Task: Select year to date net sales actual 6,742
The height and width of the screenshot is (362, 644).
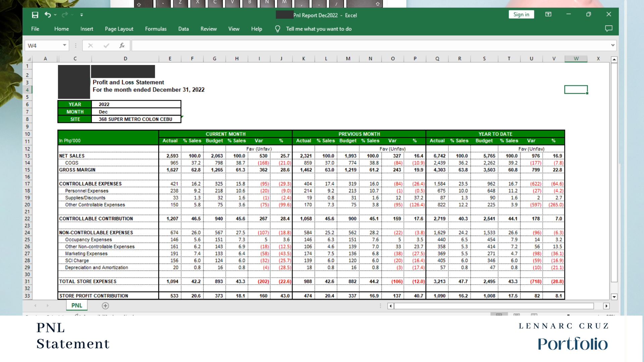Action: point(437,156)
